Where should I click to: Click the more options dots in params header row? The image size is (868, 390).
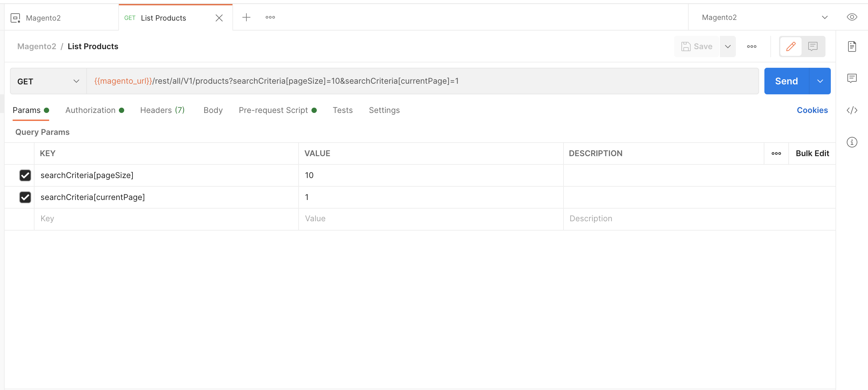[776, 153]
